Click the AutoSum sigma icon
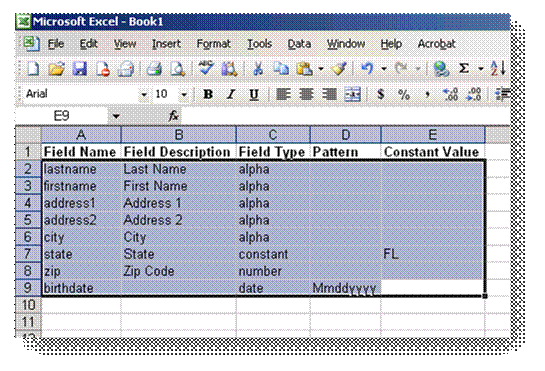The image size is (545, 371). point(464,68)
